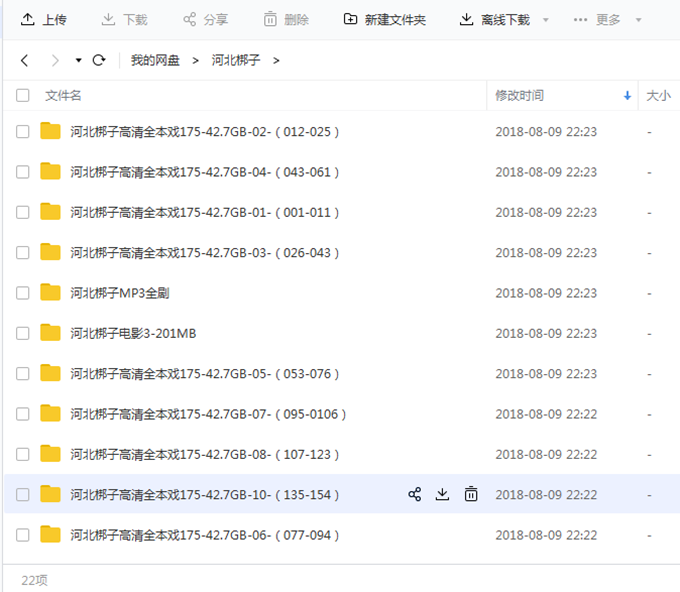Open 河北梆子高清全本戏175-42.7GB-03- (026-043)
Screen dimensions: 680x592
tap(205, 252)
